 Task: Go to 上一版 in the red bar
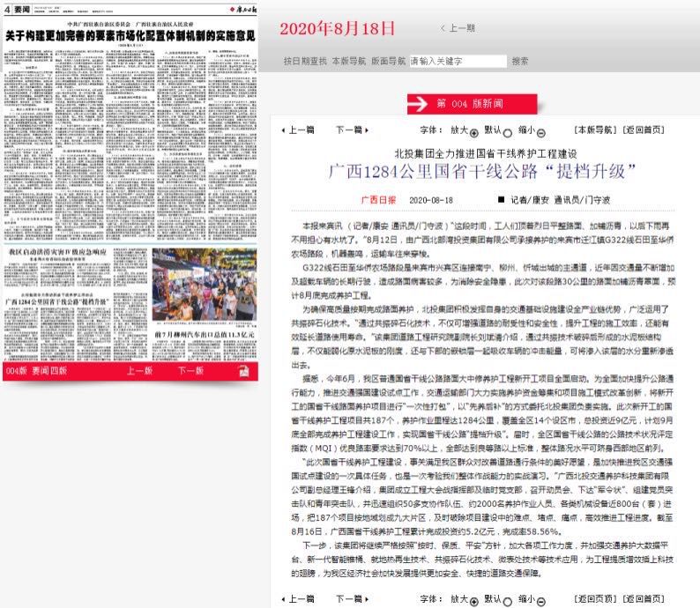click(139, 371)
